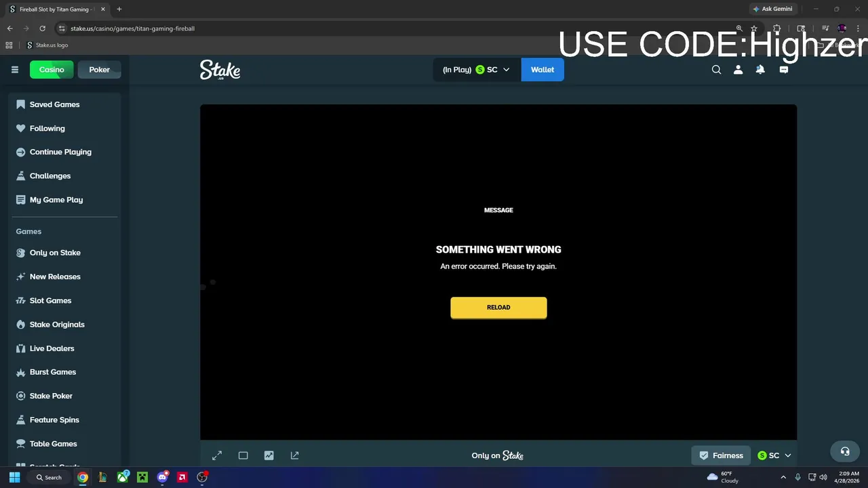Screen dimensions: 868x488
Task: Click browser back arrow
Action: click(x=9, y=28)
